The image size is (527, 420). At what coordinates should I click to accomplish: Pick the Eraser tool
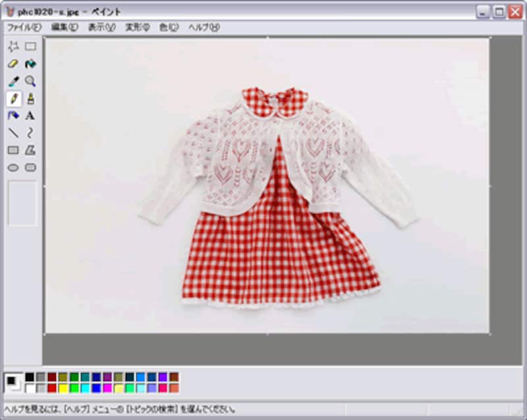13,64
